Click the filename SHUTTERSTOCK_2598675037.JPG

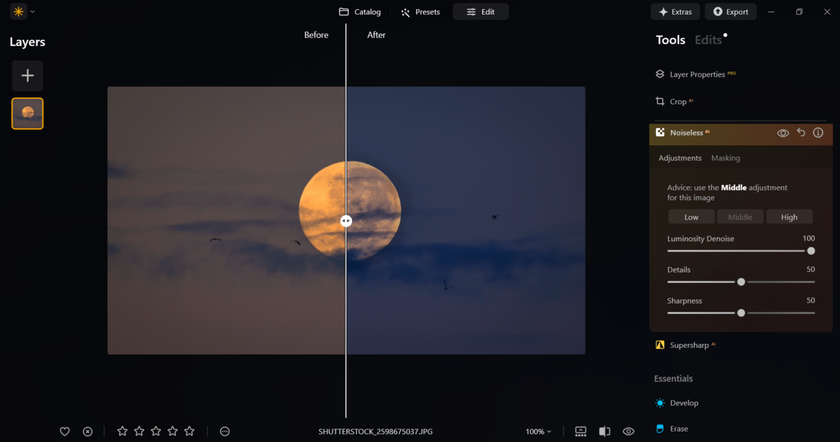point(375,431)
